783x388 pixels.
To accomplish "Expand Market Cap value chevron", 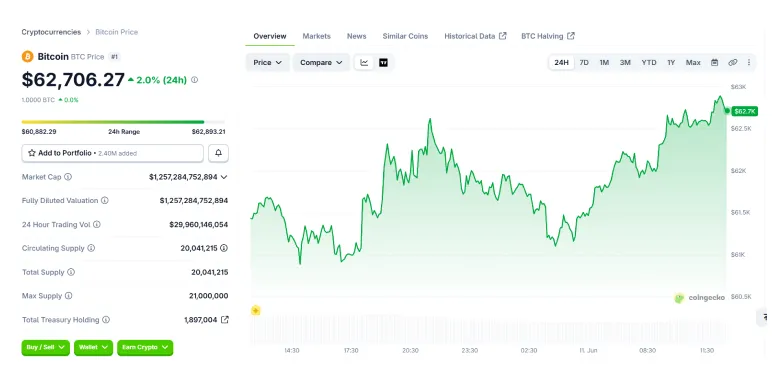I will pyautogui.click(x=224, y=177).
